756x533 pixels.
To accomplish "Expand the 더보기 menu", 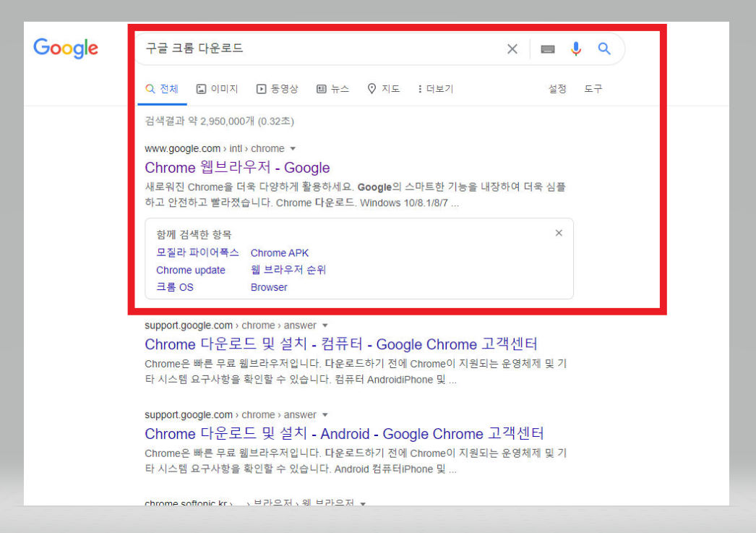I will [435, 89].
